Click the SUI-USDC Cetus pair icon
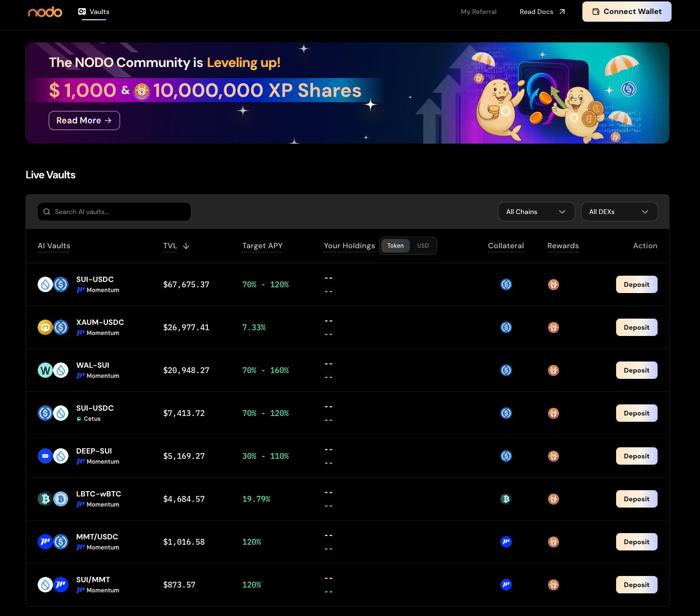The width and height of the screenshot is (700, 616). (x=53, y=413)
